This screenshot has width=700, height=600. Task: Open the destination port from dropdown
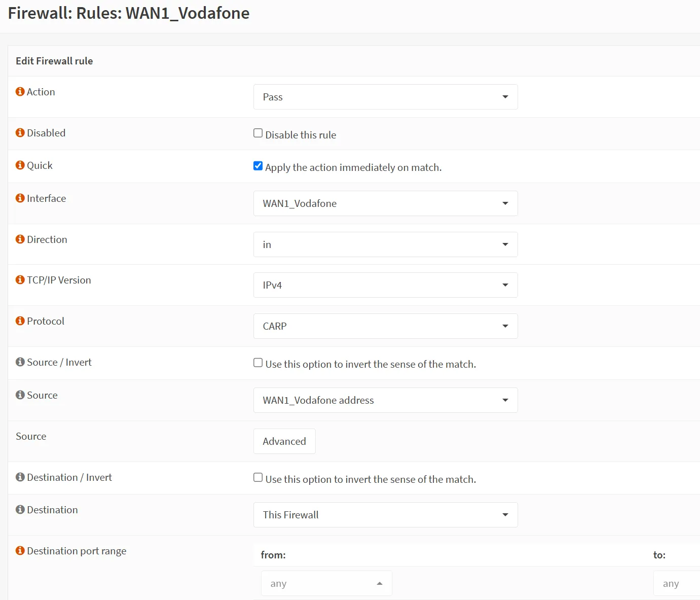(x=326, y=583)
